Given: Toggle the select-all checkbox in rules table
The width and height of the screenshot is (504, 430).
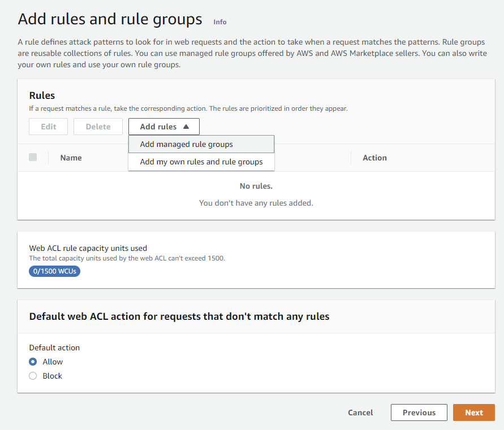Looking at the screenshot, I should coord(33,158).
